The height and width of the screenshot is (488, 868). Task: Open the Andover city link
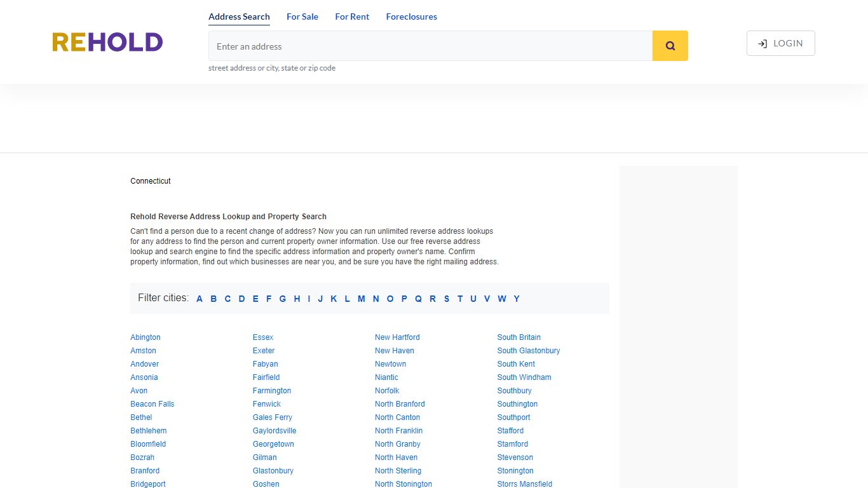click(145, 364)
